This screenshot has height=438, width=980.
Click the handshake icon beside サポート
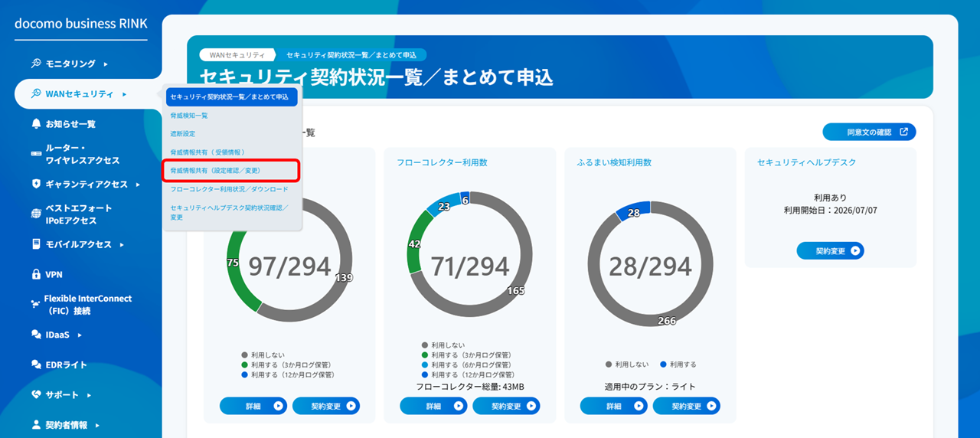pyautogui.click(x=36, y=394)
